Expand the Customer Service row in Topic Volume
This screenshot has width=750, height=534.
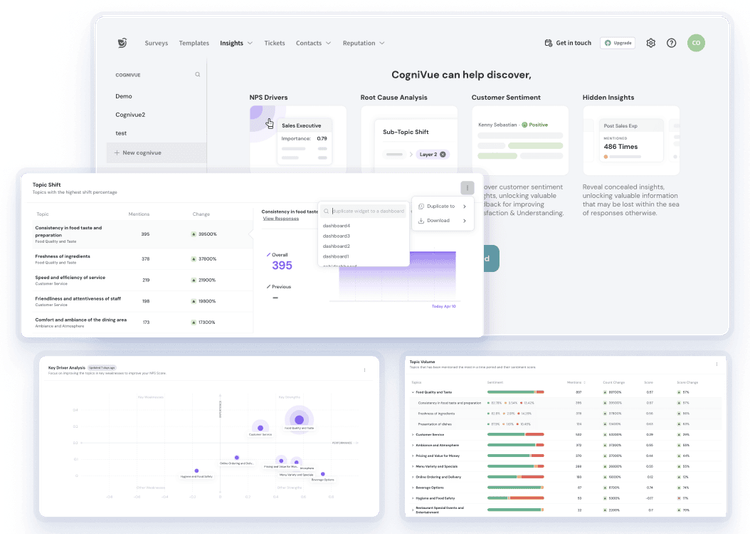point(413,434)
